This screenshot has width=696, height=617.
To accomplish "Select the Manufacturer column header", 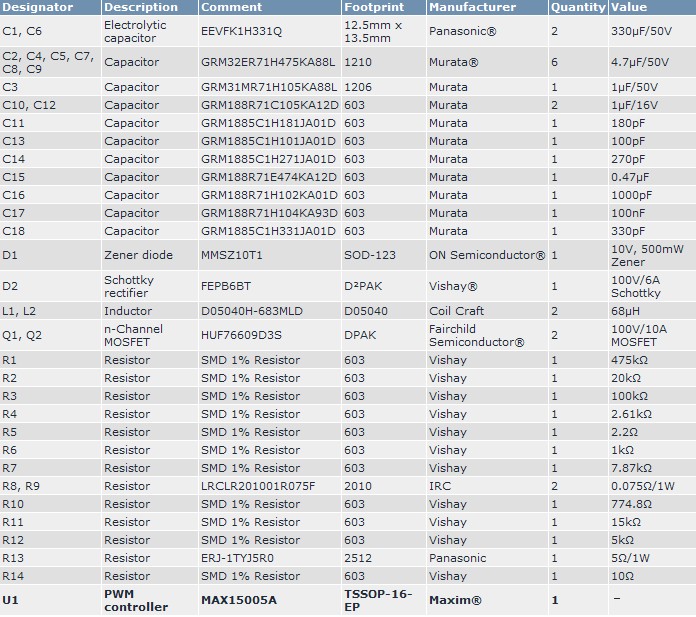I will pos(472,7).
